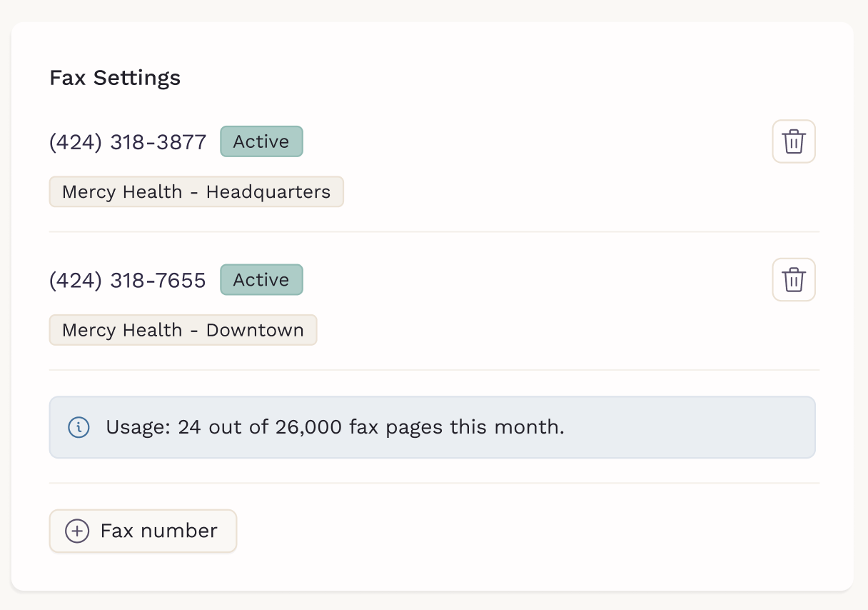Click the fax pages usage banner text
868x610 pixels.
(335, 427)
